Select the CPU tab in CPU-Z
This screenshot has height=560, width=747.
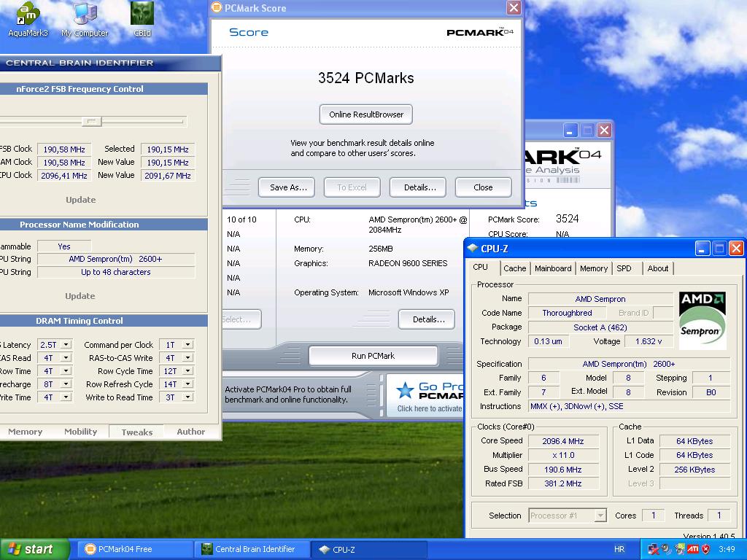tap(480, 267)
